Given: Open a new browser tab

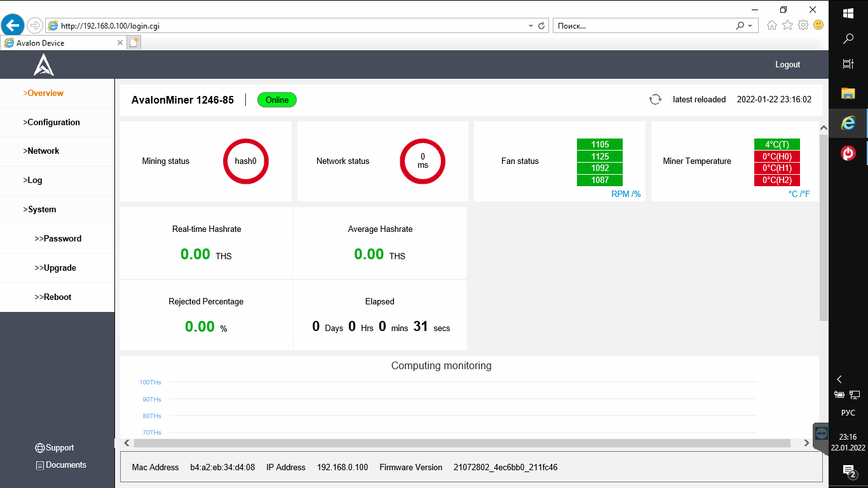Looking at the screenshot, I should point(134,43).
